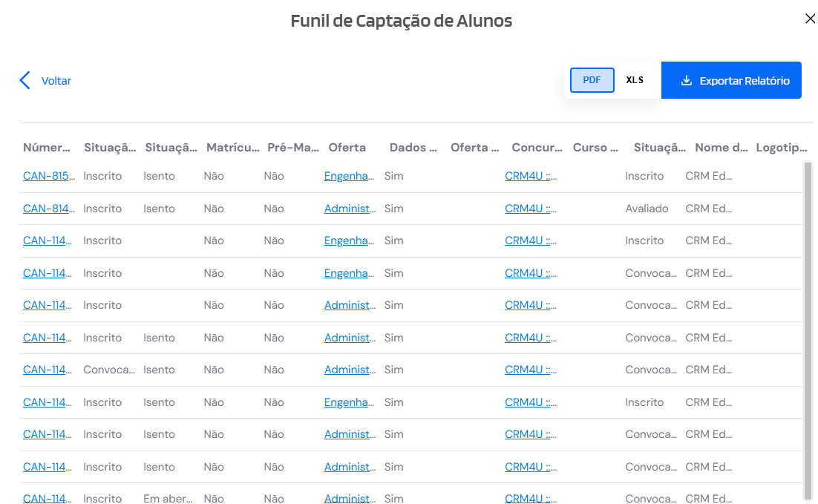
Task: Click the table's vertical scrollbar
Action: (x=808, y=331)
